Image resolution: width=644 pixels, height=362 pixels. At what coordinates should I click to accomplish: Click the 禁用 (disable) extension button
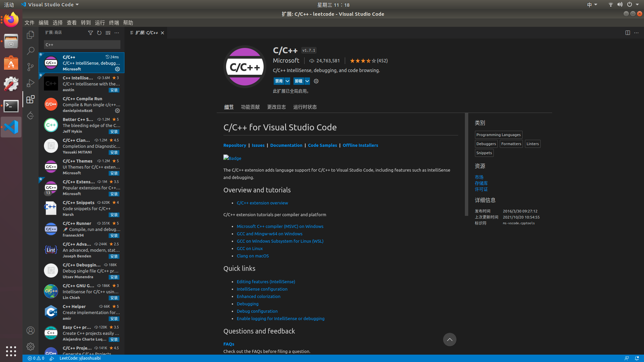279,81
